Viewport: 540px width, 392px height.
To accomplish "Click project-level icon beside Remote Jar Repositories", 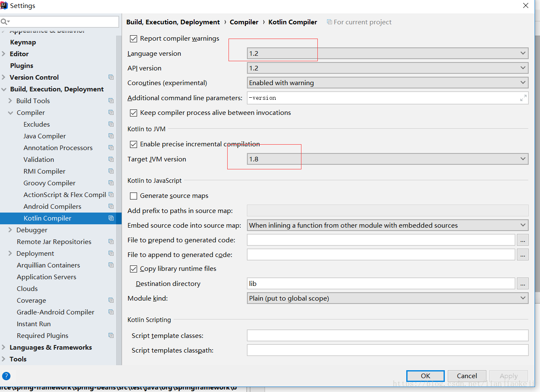I will pyautogui.click(x=111, y=241).
